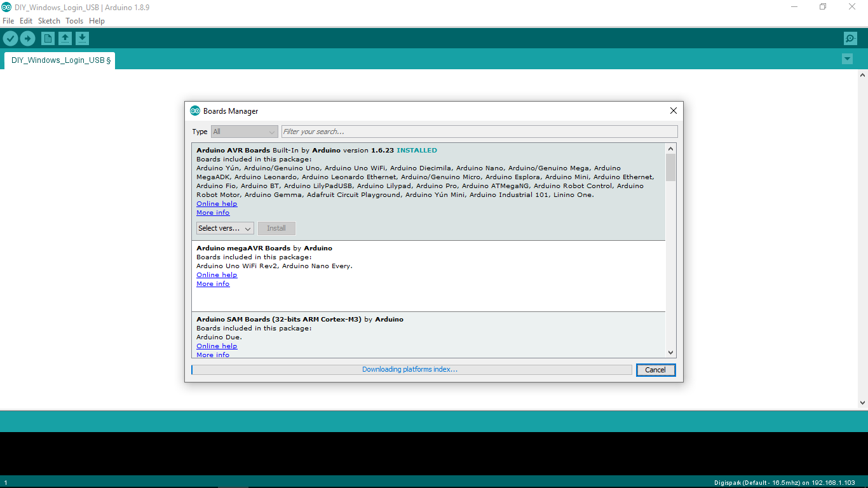Save the sketch with the Save icon

(x=82, y=39)
